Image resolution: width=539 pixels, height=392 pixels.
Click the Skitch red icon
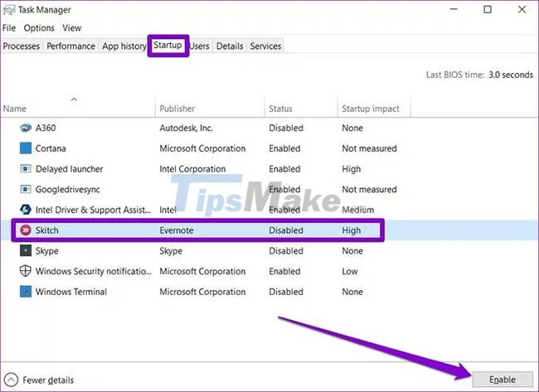[x=26, y=230]
